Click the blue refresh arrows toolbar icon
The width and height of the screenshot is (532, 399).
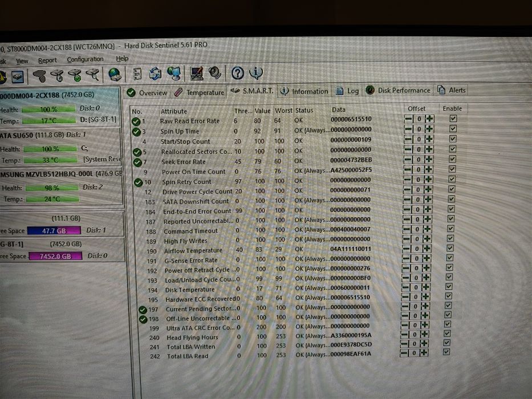point(156,74)
